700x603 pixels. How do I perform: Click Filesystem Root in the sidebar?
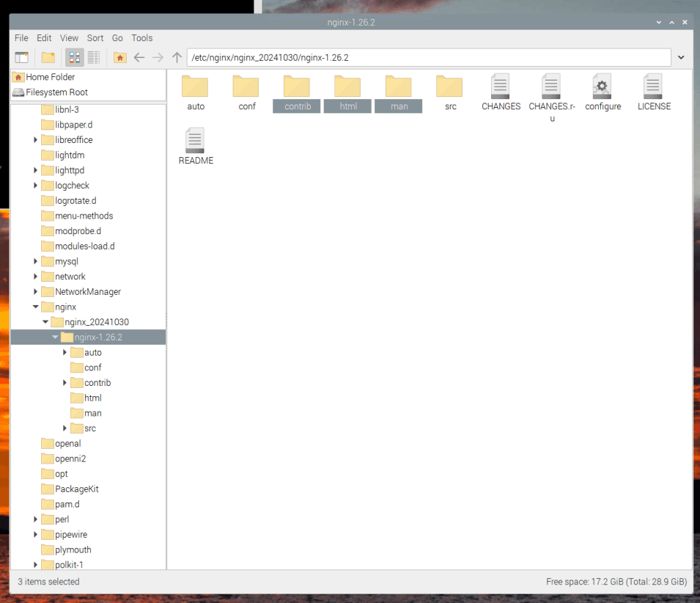click(x=56, y=92)
